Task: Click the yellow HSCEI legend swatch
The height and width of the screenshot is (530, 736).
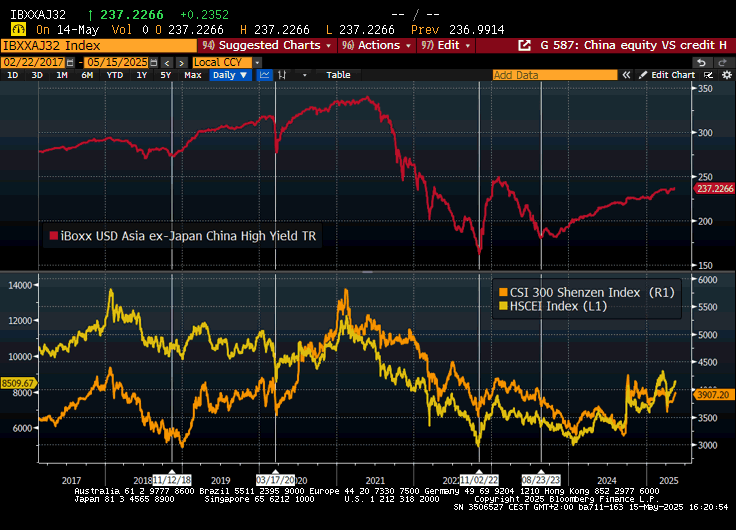Action: (503, 307)
